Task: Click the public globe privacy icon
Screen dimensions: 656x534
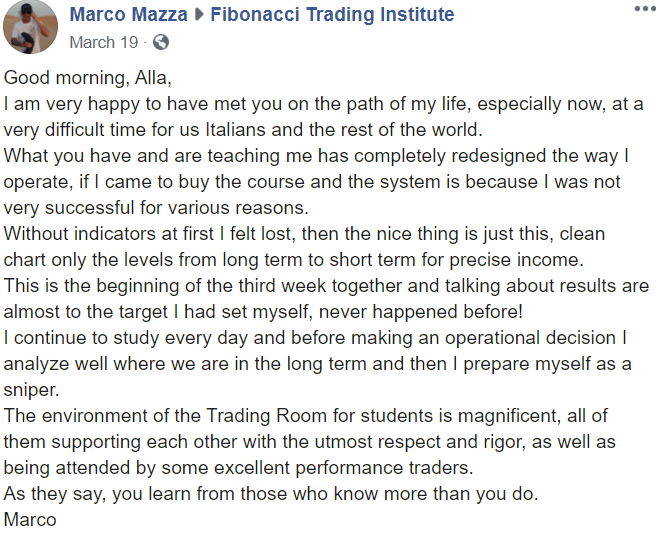Action: click(x=161, y=42)
